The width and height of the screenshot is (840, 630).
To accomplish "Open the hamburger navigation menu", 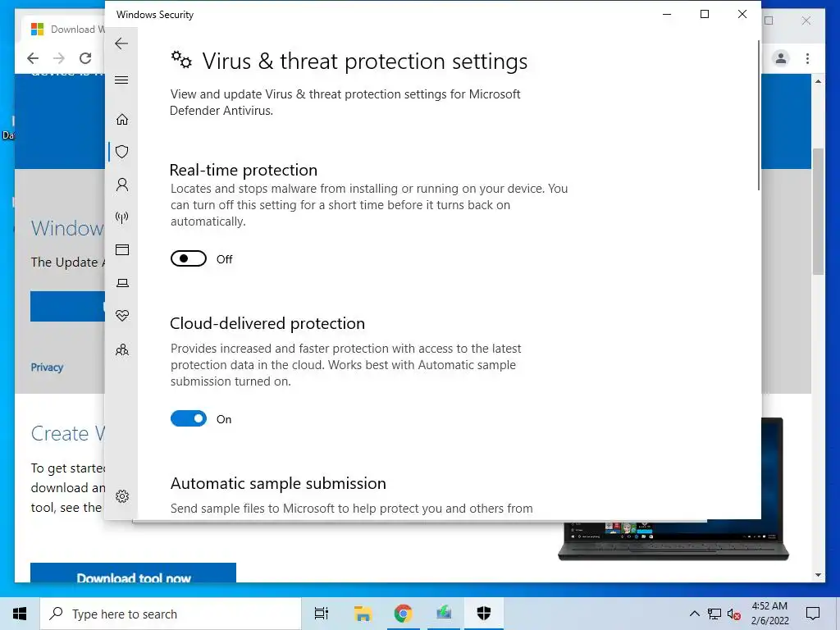I will pyautogui.click(x=121, y=80).
